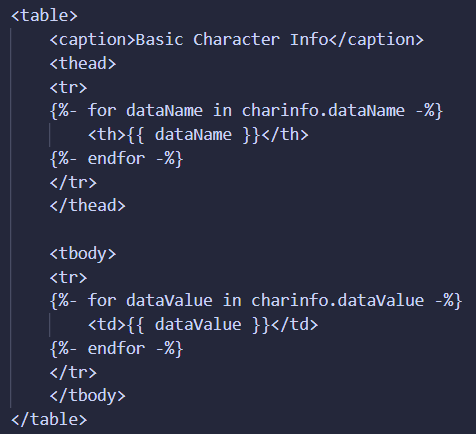Click the first endfor statement
The height and width of the screenshot is (434, 476).
pos(116,158)
